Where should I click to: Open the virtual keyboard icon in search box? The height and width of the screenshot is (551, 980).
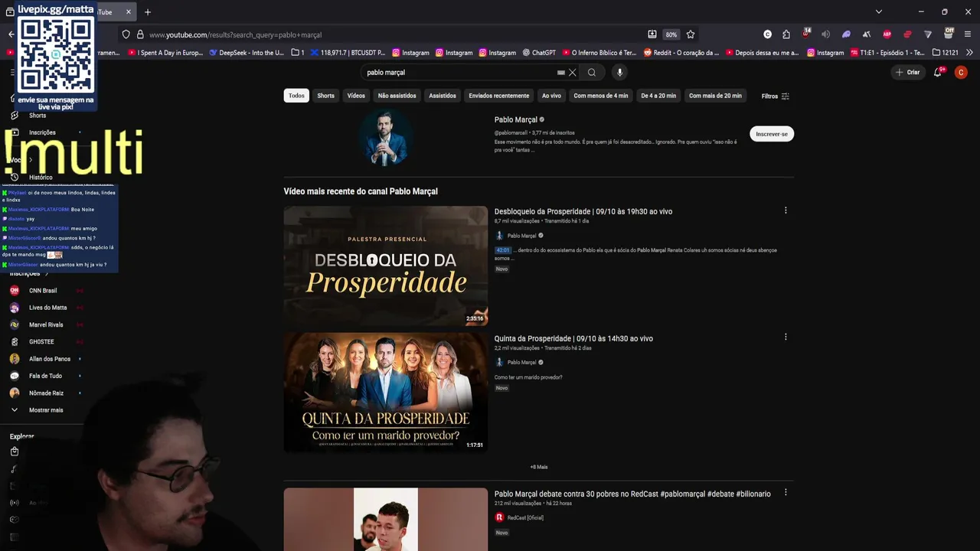coord(561,73)
